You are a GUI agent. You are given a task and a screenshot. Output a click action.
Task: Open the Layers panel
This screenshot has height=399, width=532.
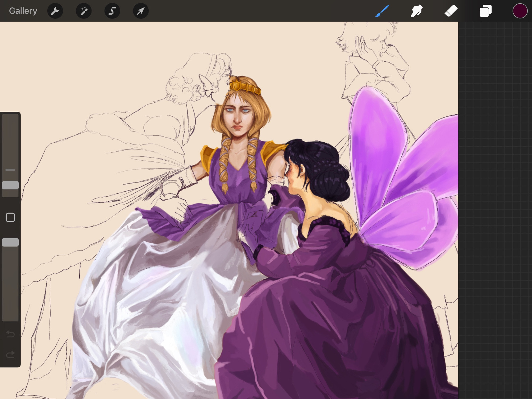click(x=485, y=11)
